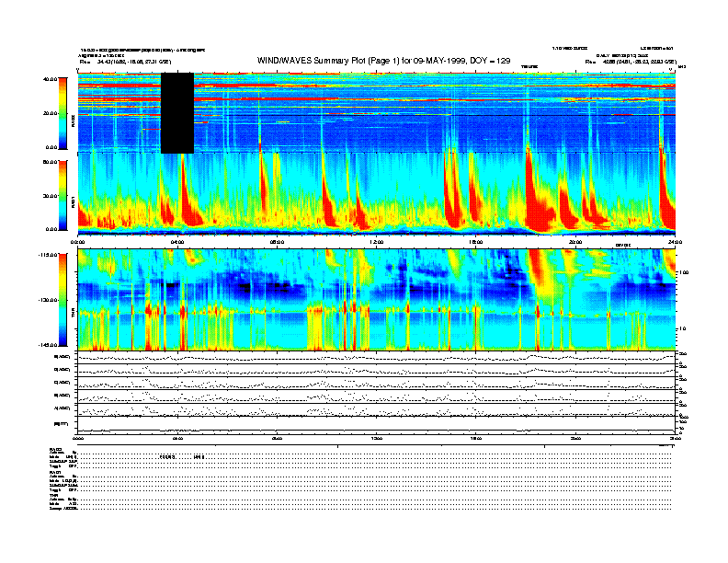Click the 08:00 tick below RAD1 spectrogram
Screen dimensions: 728x563
coord(278,242)
